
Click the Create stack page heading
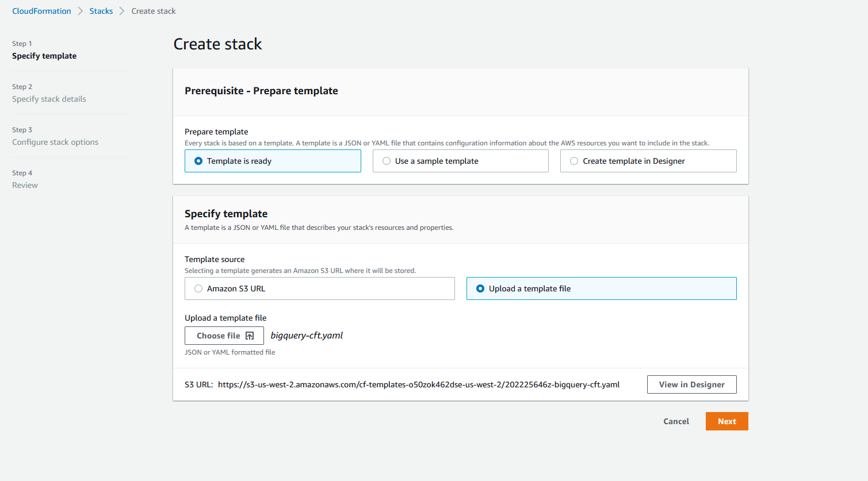[217, 44]
